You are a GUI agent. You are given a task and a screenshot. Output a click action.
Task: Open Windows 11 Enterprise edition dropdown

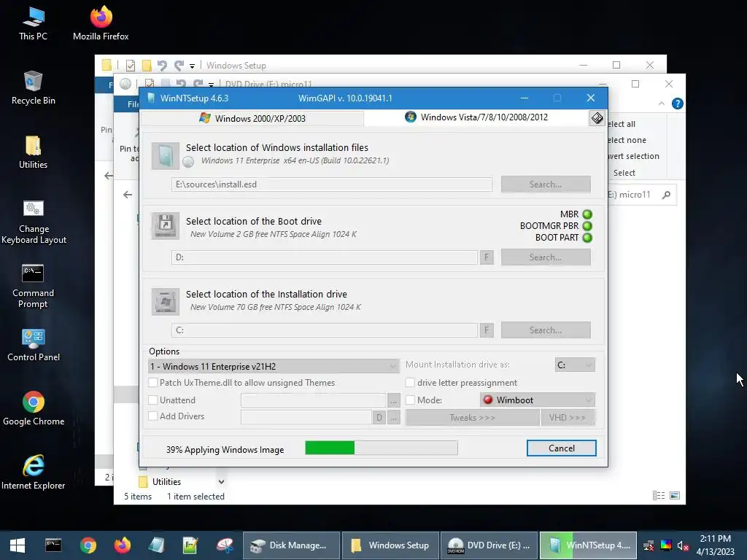274,366
